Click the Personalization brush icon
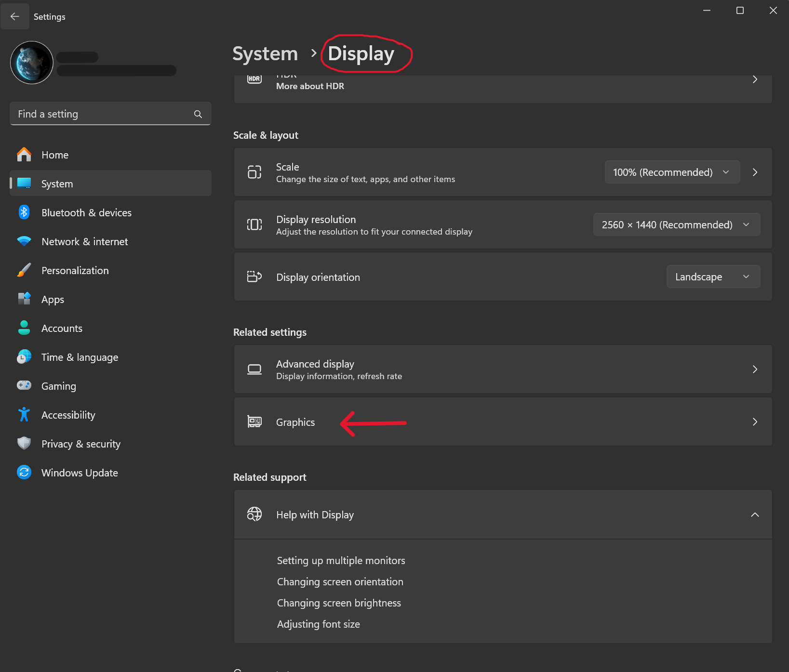Screen dimensions: 789x672 (x=24, y=270)
